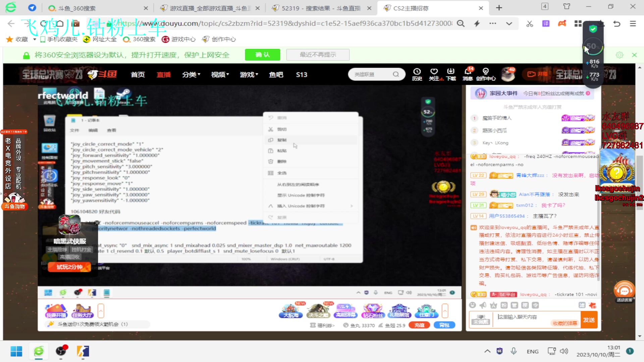644x362 pixels.
Task: Click the chat input field
Action: tap(537, 320)
